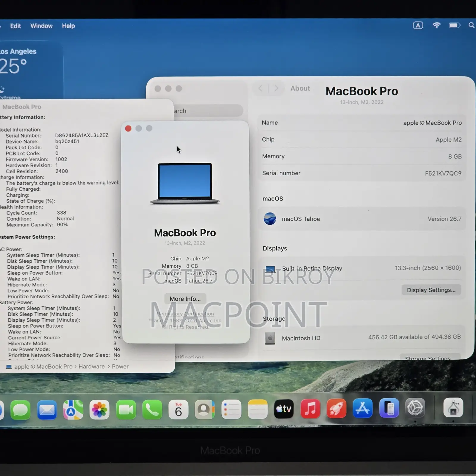Image resolution: width=476 pixels, height=476 pixels.
Task: Open the Contacts app
Action: click(x=205, y=410)
